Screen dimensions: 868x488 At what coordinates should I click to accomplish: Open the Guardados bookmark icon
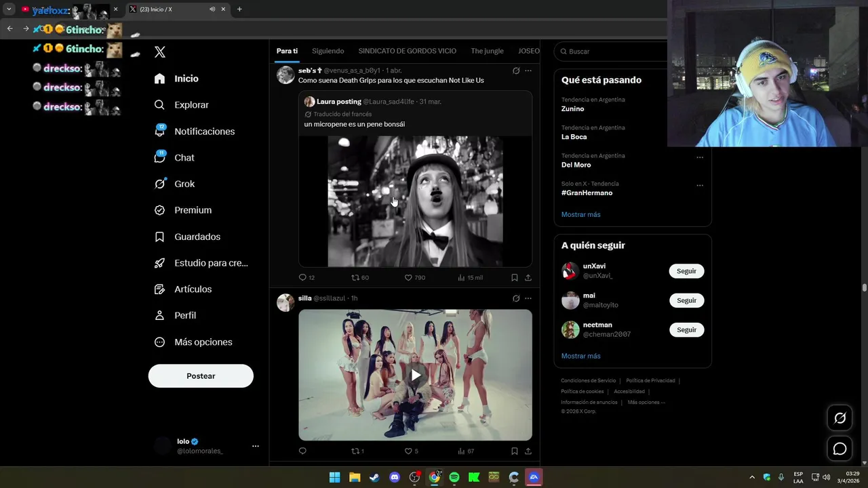159,237
